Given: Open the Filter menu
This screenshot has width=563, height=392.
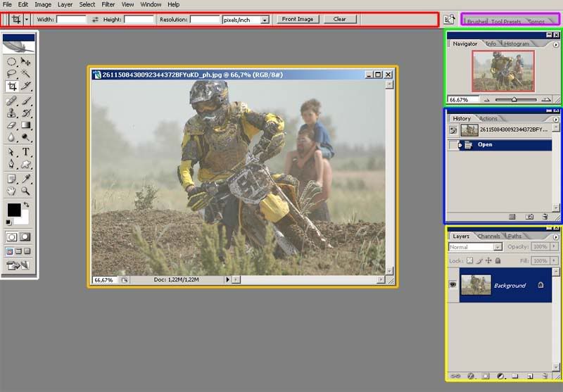Looking at the screenshot, I should pos(108,4).
